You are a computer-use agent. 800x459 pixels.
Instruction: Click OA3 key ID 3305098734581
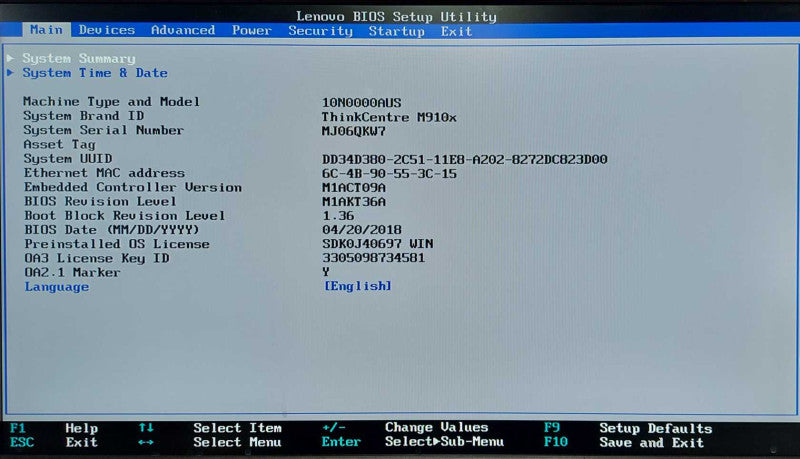click(373, 258)
